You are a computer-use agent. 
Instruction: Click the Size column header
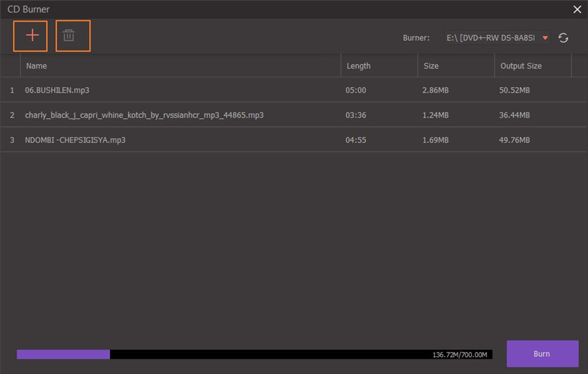(x=431, y=66)
